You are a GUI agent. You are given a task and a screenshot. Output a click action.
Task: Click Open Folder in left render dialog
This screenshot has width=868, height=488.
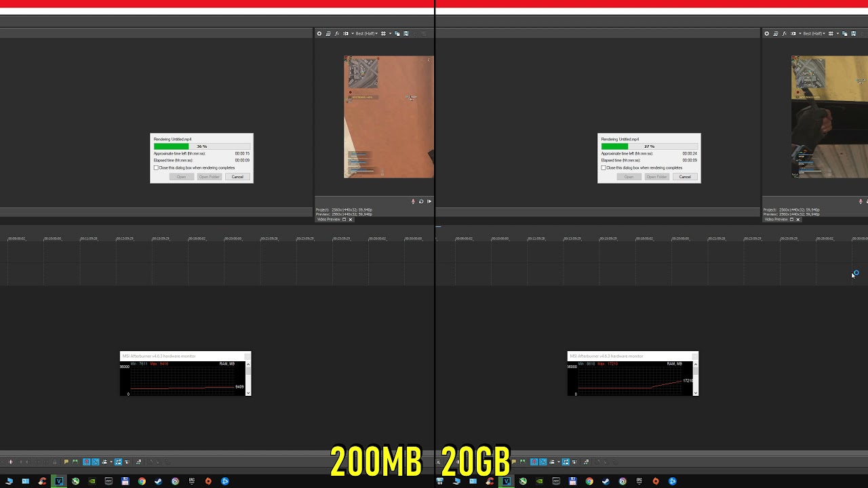[x=210, y=177]
